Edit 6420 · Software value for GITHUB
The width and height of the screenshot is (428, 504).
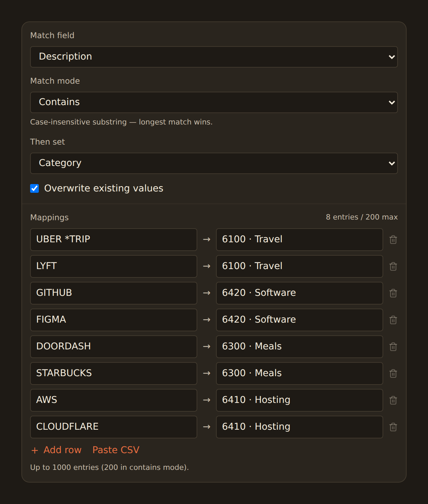point(300,293)
